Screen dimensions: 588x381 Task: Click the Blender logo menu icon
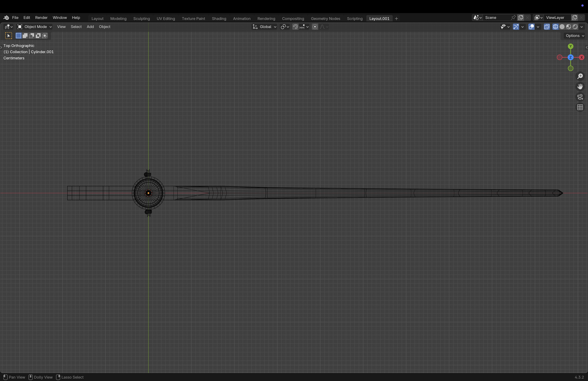point(6,18)
